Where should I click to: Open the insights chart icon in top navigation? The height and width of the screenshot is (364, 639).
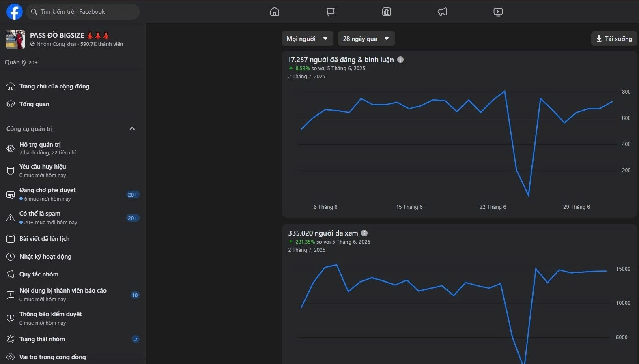pos(387,12)
